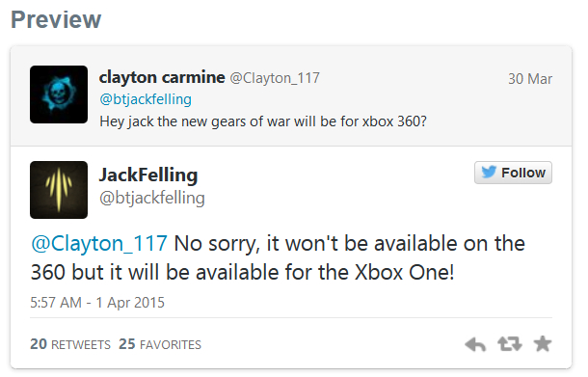Click the Twitter bird icon in the Follow button

pyautogui.click(x=489, y=173)
